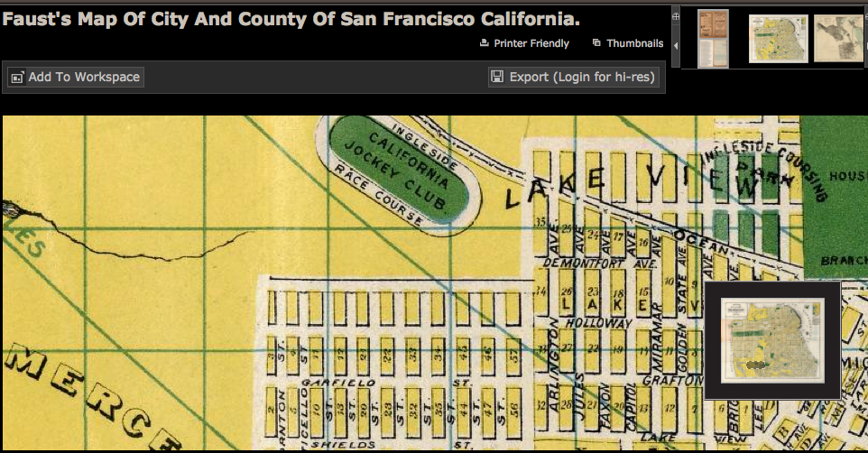Open the Thumbnails view link
This screenshot has height=453, width=868.
click(x=634, y=43)
